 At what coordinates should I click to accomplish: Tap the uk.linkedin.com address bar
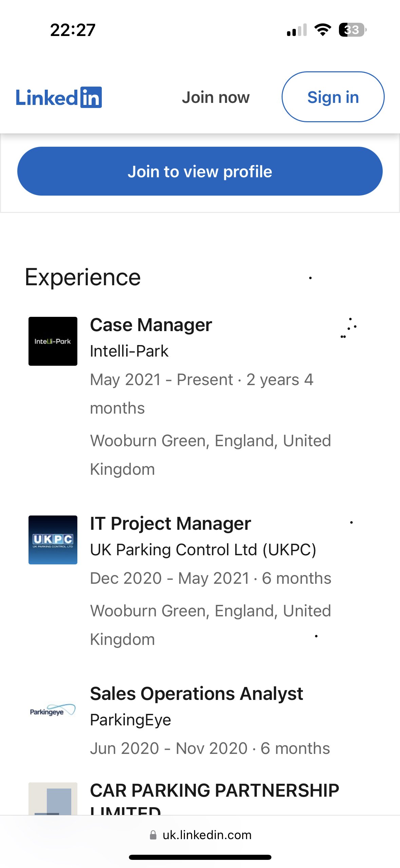pyautogui.click(x=200, y=835)
